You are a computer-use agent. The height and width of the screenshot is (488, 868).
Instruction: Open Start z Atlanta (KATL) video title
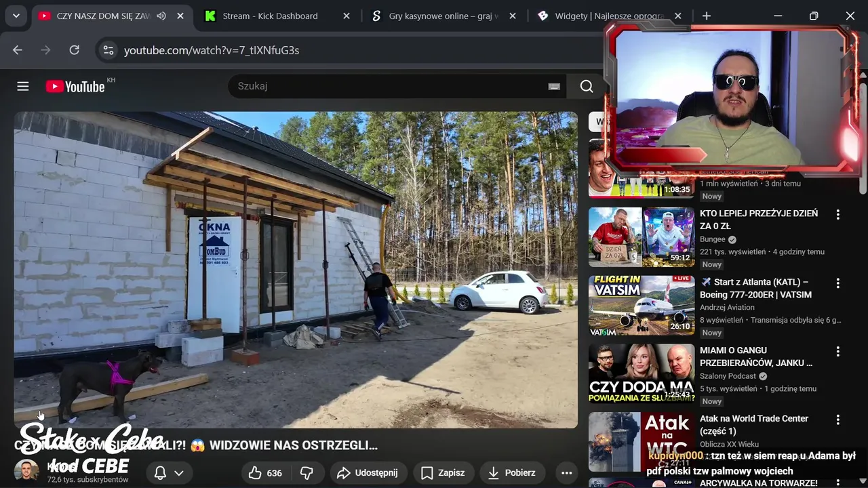[x=756, y=288]
